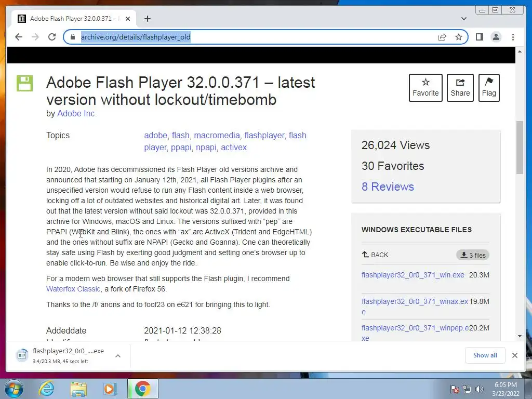Open the Adobe Inc. creator link
532x399 pixels.
pyautogui.click(x=77, y=113)
